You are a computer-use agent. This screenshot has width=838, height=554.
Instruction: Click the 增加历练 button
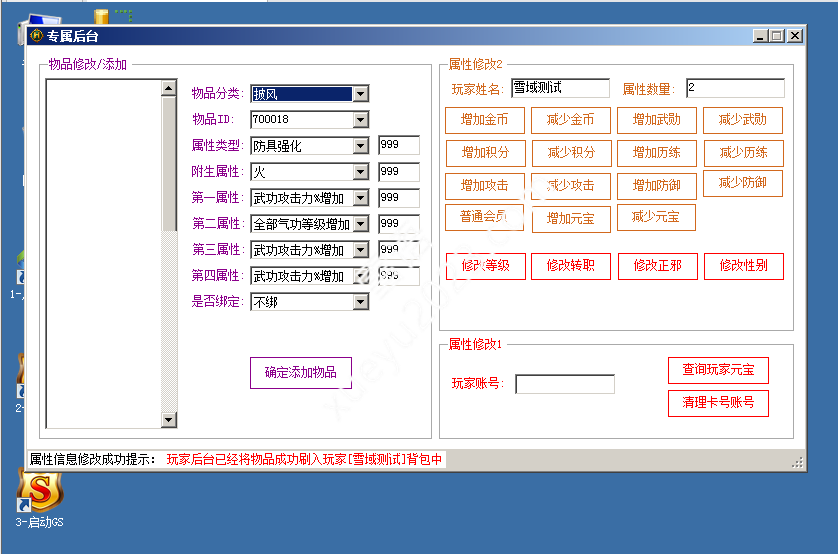coord(657,153)
